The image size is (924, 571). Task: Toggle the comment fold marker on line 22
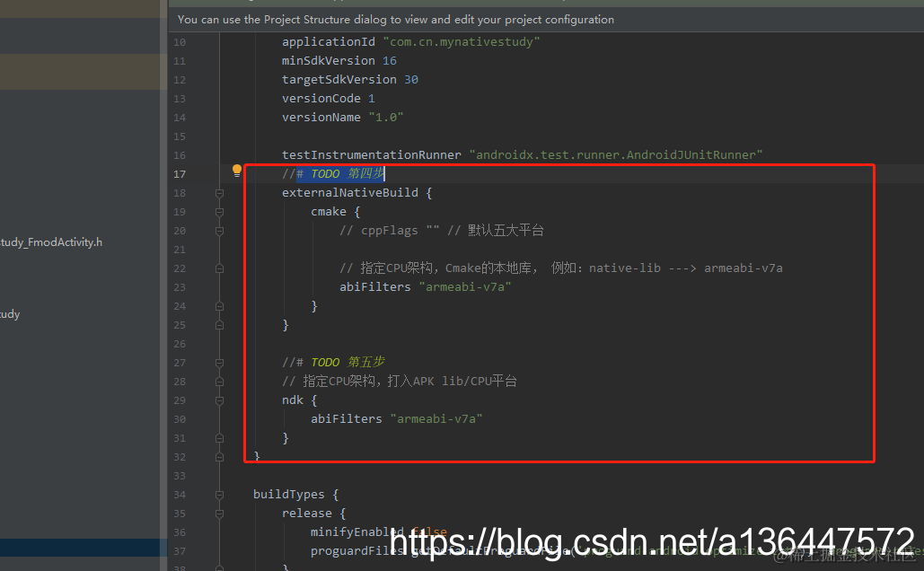point(219,268)
